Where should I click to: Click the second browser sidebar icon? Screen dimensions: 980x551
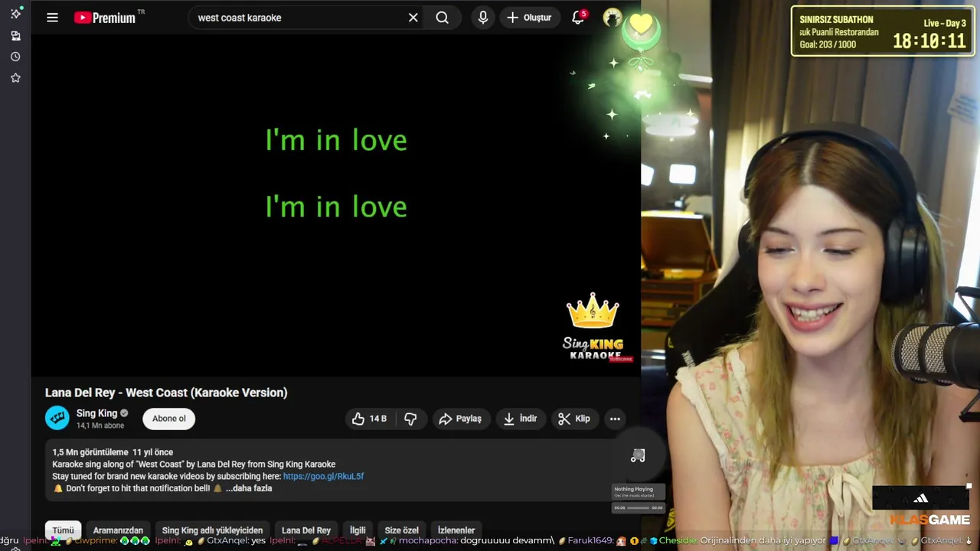[15, 35]
